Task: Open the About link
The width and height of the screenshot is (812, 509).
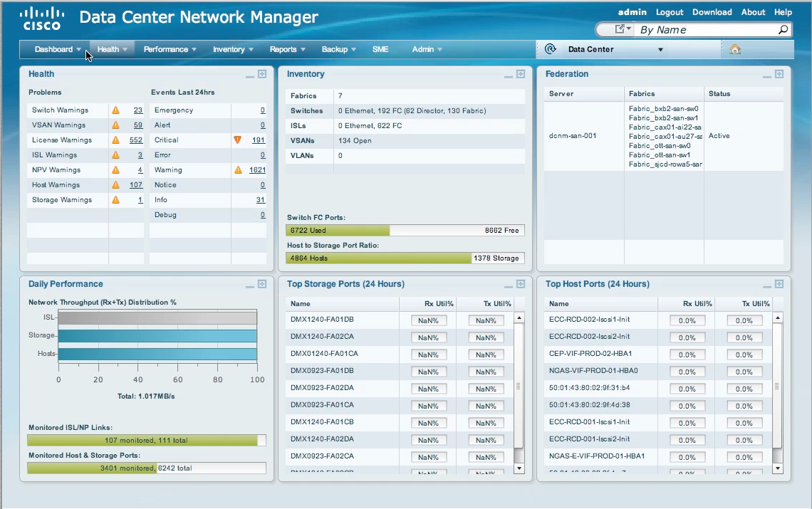Action: pyautogui.click(x=753, y=12)
